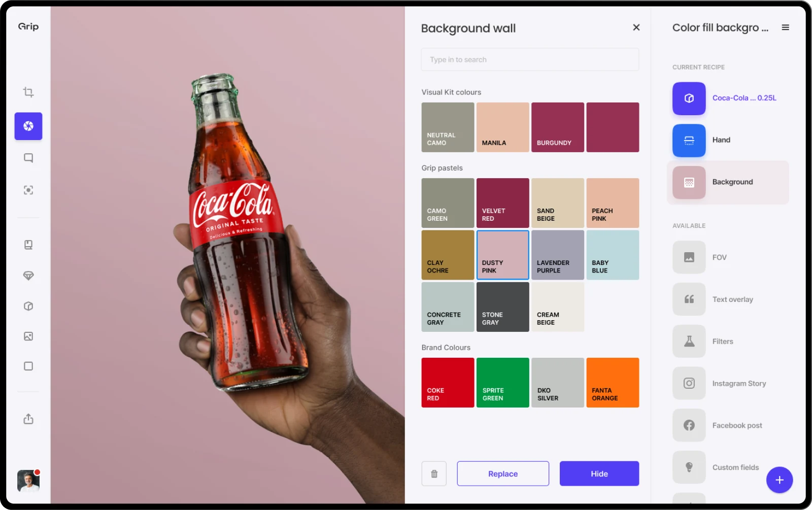Open the comment bubble icon in sidebar
812x510 pixels.
(x=28, y=158)
